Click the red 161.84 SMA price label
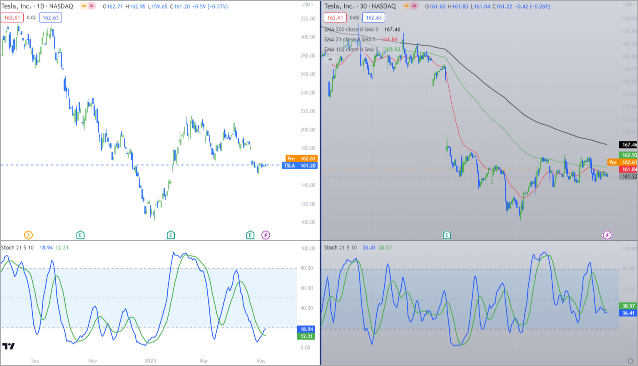Screen dimensions: 638x366 tap(628, 169)
